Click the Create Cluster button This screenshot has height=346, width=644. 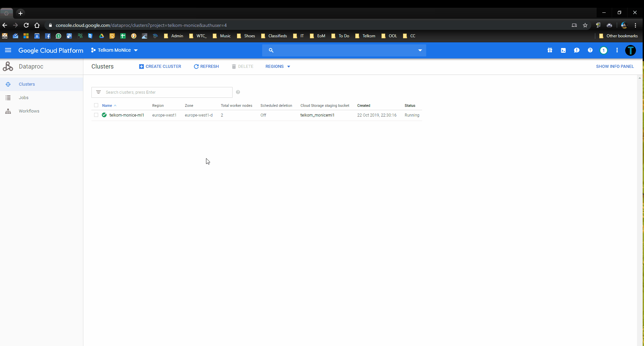pos(160,67)
